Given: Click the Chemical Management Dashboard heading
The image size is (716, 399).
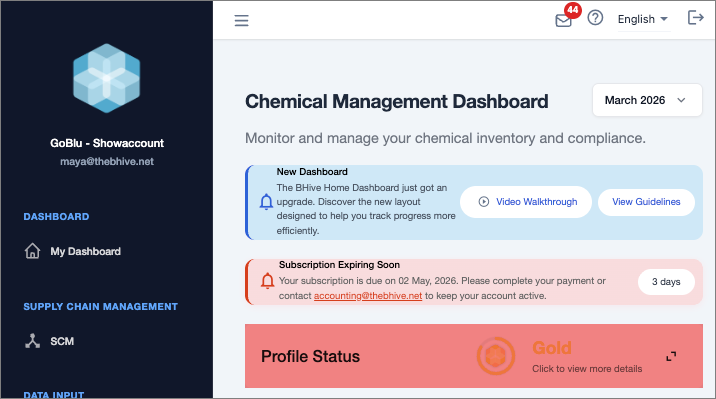Looking at the screenshot, I should click(396, 101).
